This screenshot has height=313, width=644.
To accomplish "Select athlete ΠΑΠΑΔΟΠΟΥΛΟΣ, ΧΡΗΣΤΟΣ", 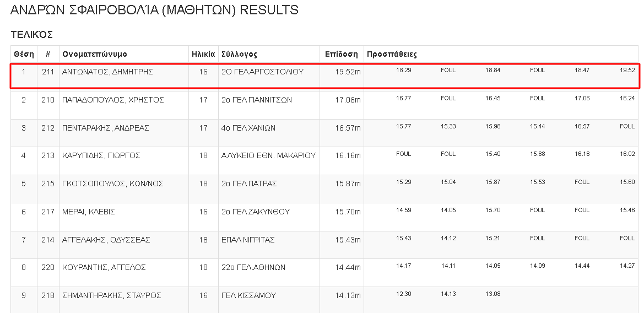I will click(113, 100).
